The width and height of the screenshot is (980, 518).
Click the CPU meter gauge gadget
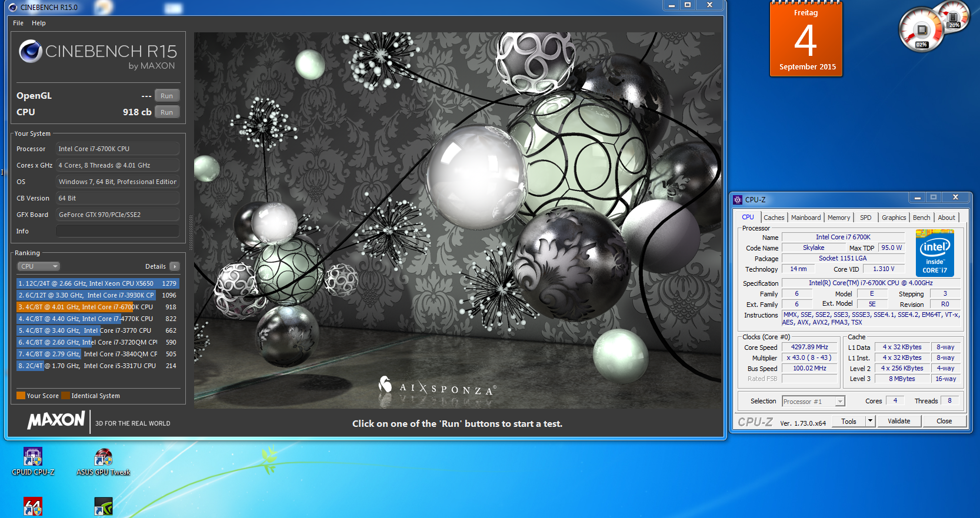click(921, 30)
